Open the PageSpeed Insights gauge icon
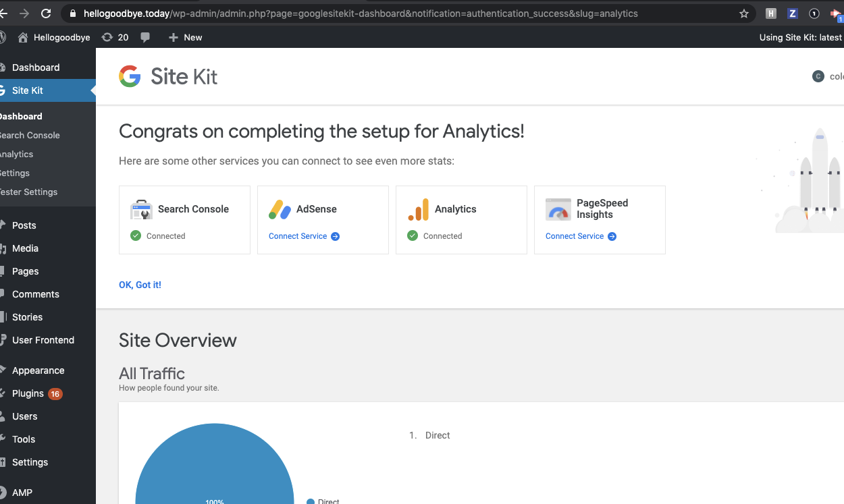This screenshot has height=504, width=844. 558,209
